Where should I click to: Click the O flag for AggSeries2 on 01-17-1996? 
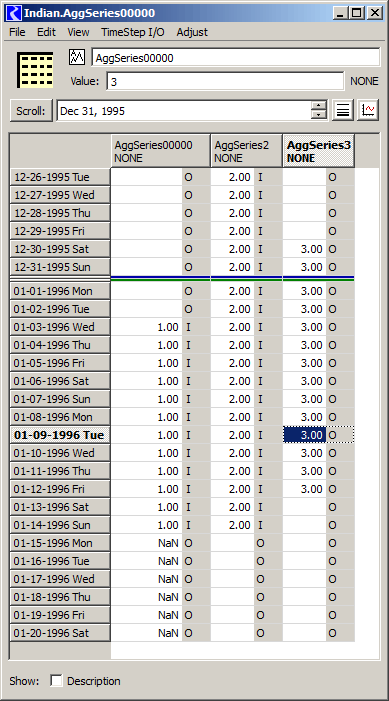coord(268,579)
